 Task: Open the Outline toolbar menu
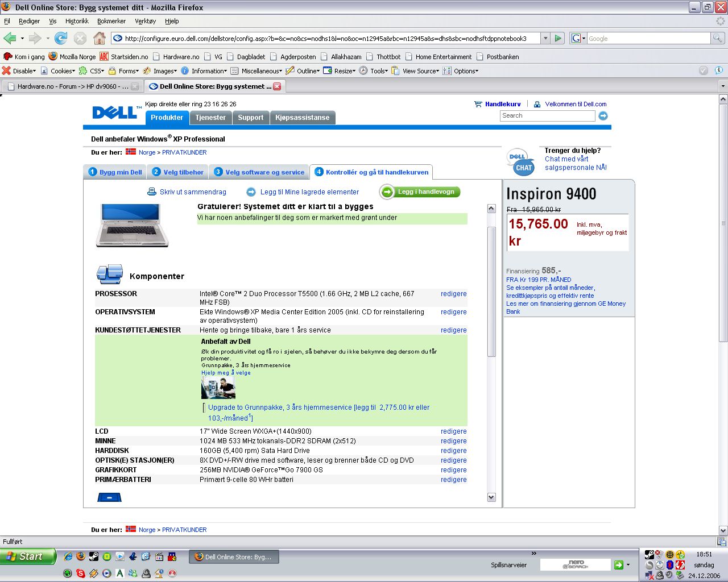302,71
